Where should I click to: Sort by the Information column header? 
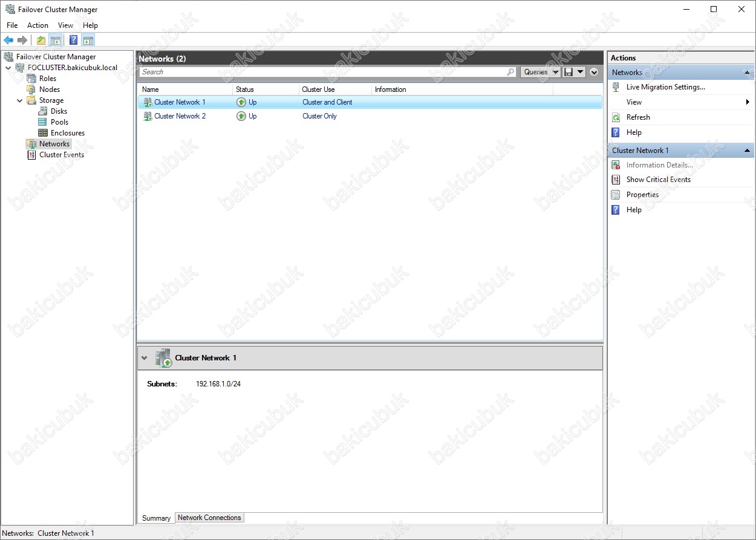point(463,89)
